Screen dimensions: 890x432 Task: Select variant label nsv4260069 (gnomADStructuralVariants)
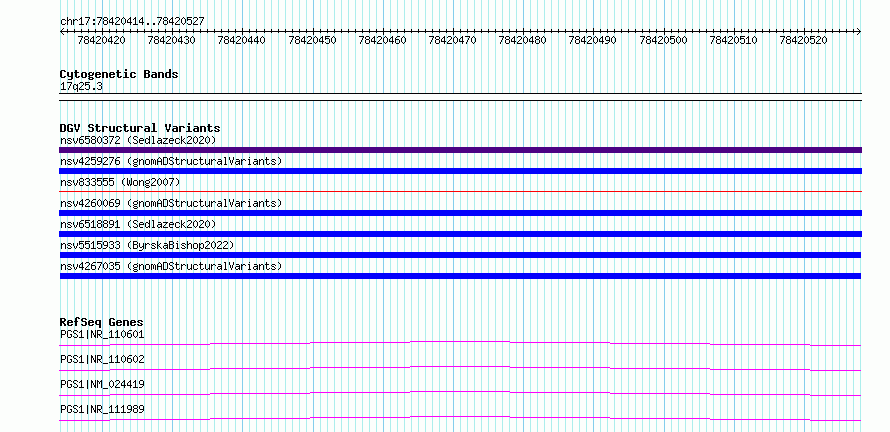(171, 203)
